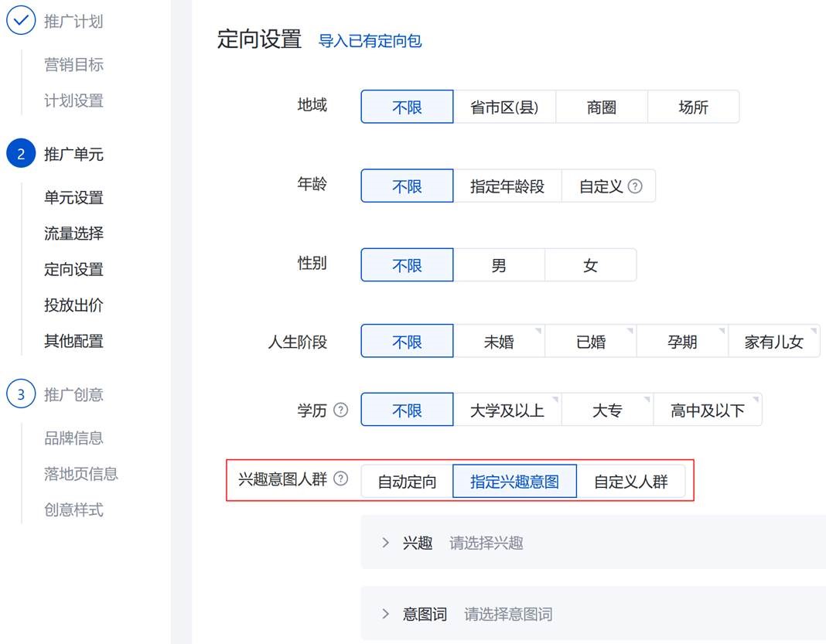Click help icon beside 学历 label
Screen dimensions: 826x644
[x=340, y=410]
